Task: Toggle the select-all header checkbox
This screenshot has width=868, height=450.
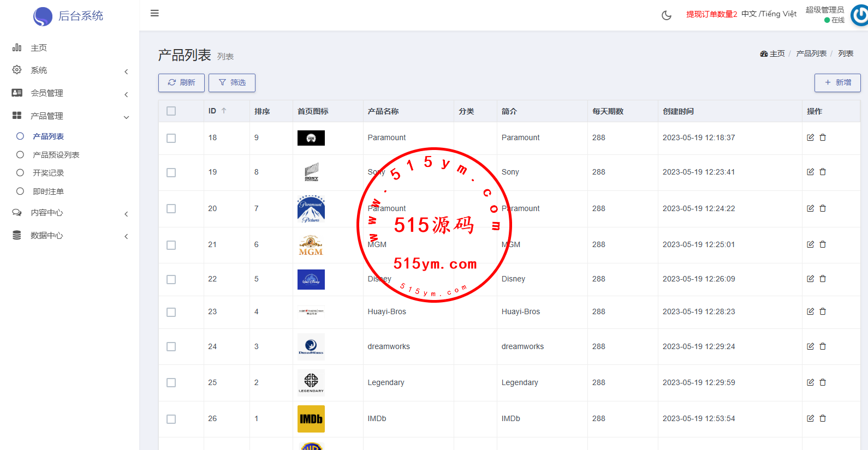Action: pyautogui.click(x=171, y=111)
